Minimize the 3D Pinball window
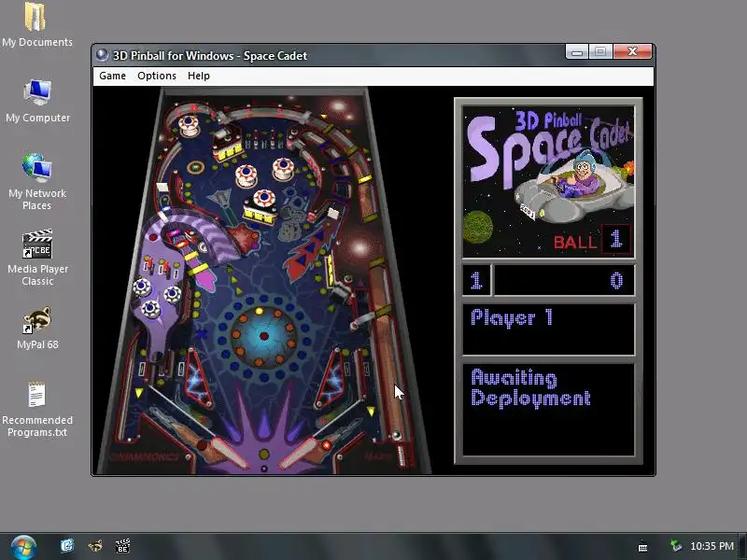This screenshot has height=560, width=747. pyautogui.click(x=577, y=51)
